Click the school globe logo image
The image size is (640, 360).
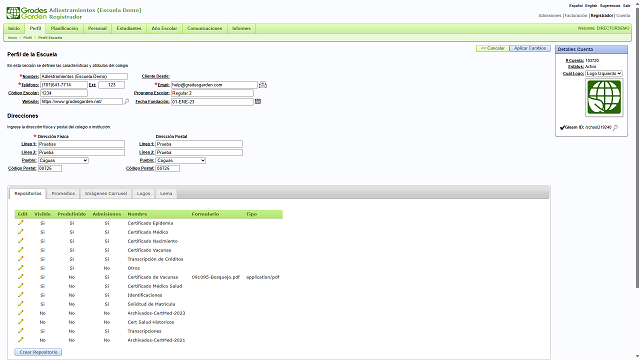(604, 98)
